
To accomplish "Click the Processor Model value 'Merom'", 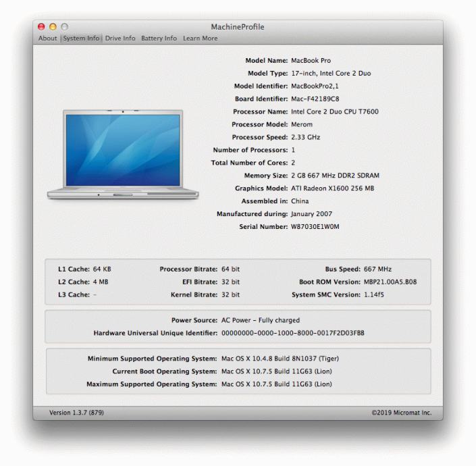I will tap(302, 124).
